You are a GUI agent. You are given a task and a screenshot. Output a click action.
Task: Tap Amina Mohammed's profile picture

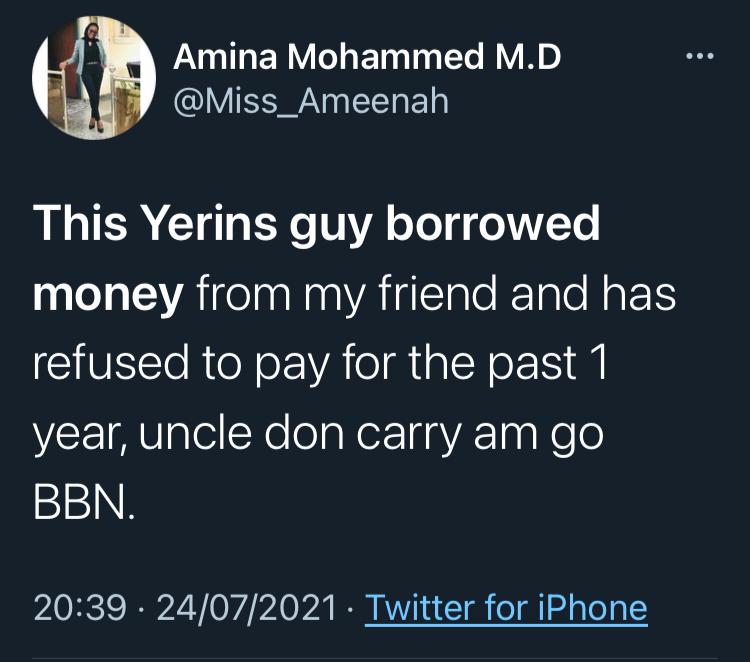[93, 78]
